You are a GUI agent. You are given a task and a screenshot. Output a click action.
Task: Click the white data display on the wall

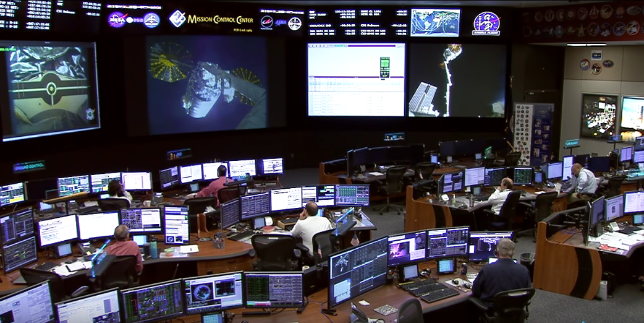pos(356,79)
